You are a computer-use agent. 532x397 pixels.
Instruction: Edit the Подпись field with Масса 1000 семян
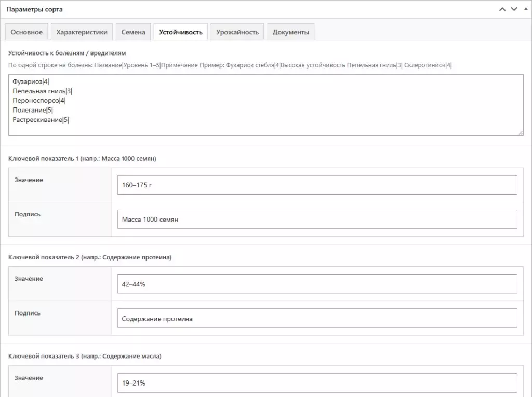317,220
